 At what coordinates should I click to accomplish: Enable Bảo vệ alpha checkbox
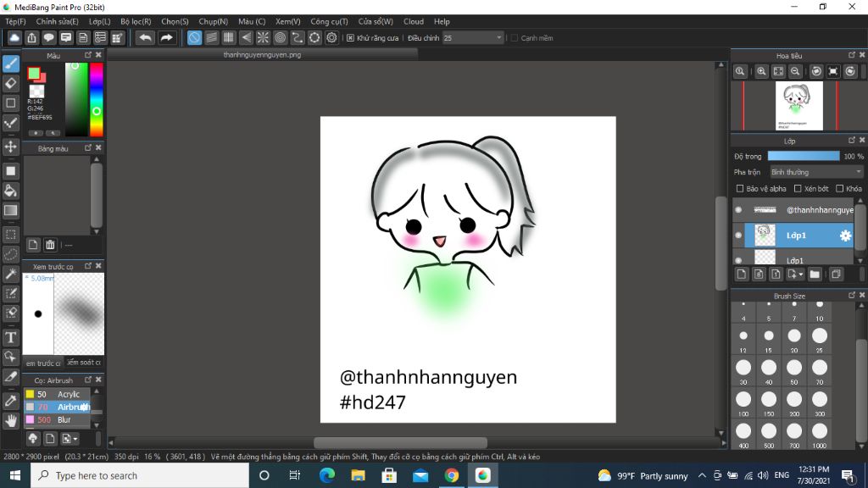[x=739, y=189]
